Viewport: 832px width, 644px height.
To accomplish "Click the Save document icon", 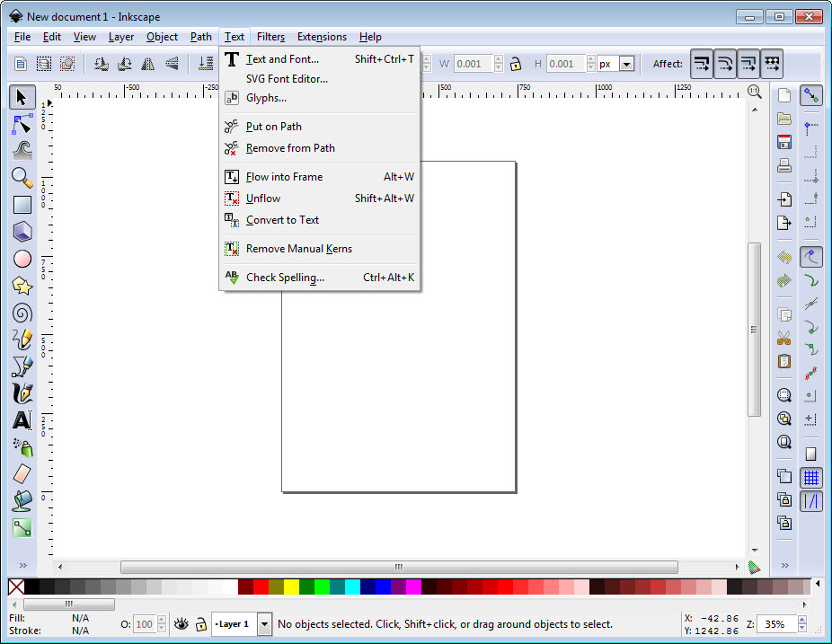I will tap(784, 142).
